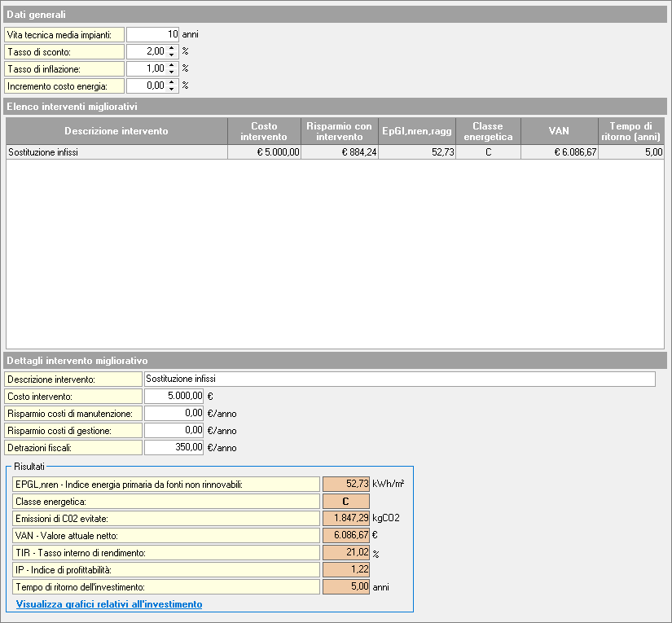Viewport: 672px width, 623px height.
Task: Click the Tempo di ritorno column header
Action: [631, 131]
